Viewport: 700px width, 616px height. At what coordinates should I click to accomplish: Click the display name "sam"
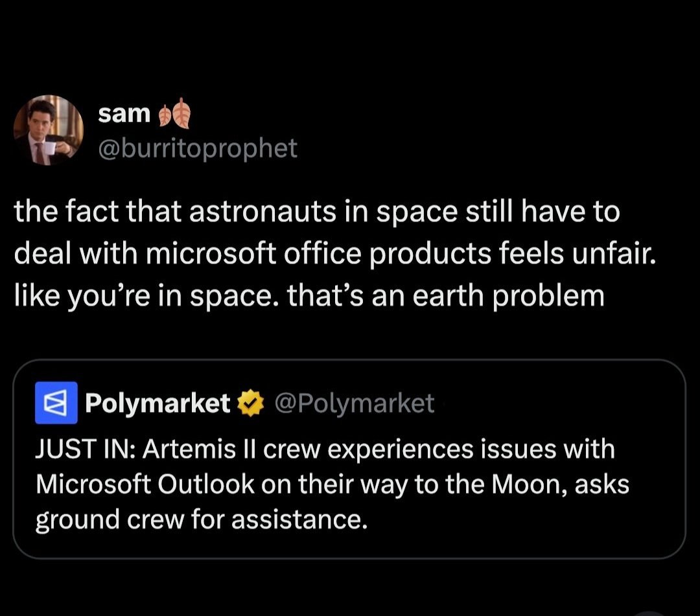point(124,114)
